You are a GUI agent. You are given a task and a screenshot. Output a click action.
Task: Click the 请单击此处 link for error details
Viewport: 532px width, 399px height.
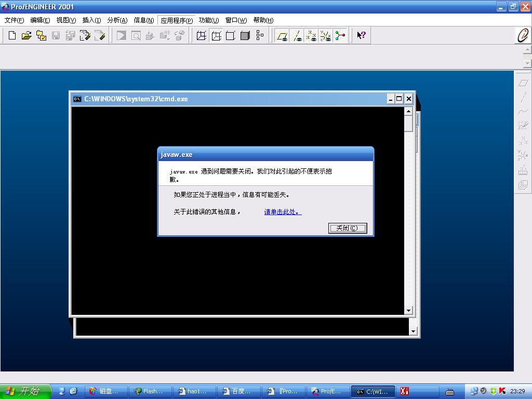click(x=283, y=212)
